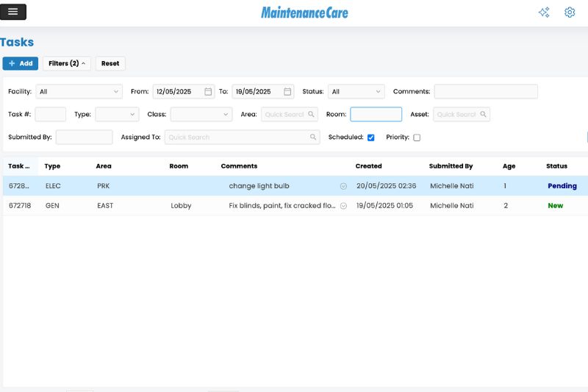The height and width of the screenshot is (392, 588).
Task: Click the EAST area cell
Action: point(105,206)
